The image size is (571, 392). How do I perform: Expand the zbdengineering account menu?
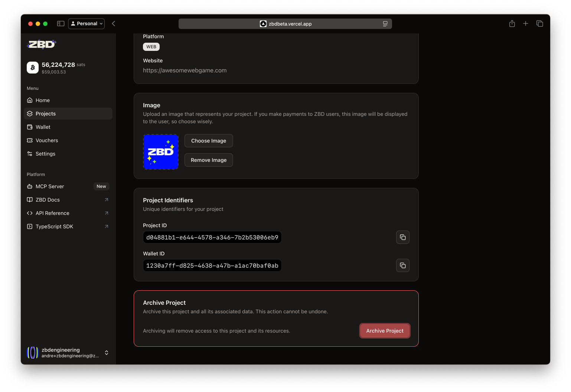[107, 353]
